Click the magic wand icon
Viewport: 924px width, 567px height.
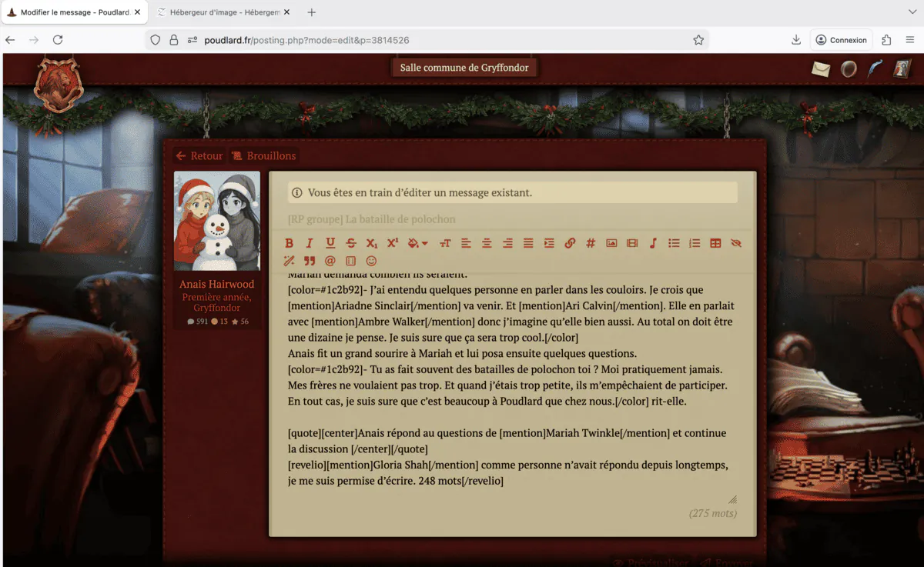click(x=290, y=261)
